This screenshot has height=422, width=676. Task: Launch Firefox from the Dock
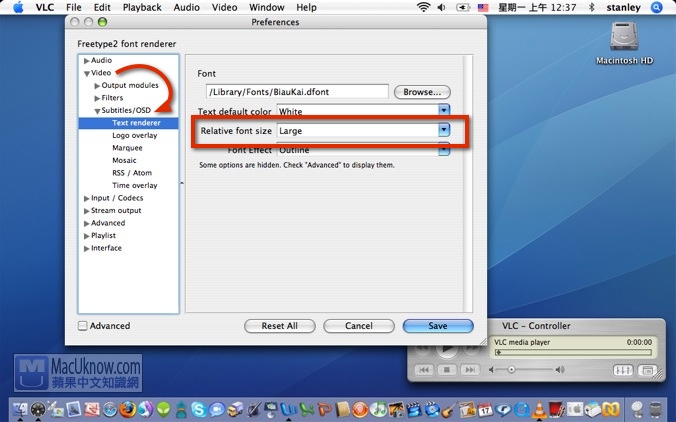(128, 409)
